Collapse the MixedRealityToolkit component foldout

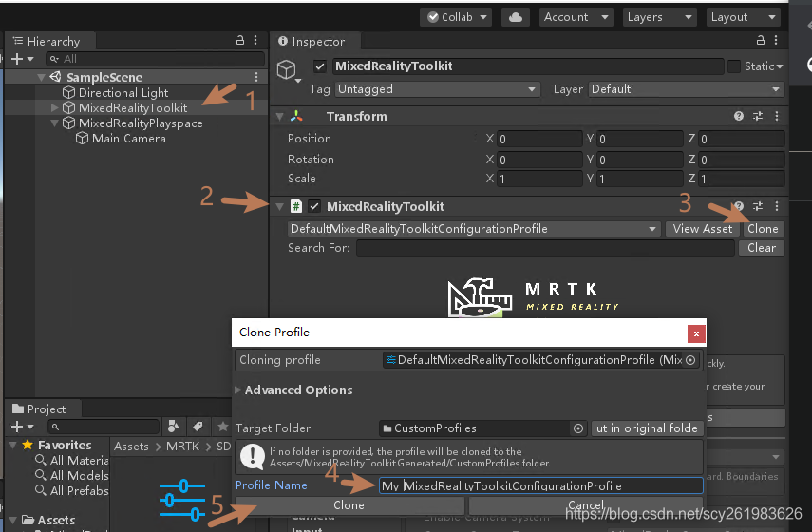[279, 207]
